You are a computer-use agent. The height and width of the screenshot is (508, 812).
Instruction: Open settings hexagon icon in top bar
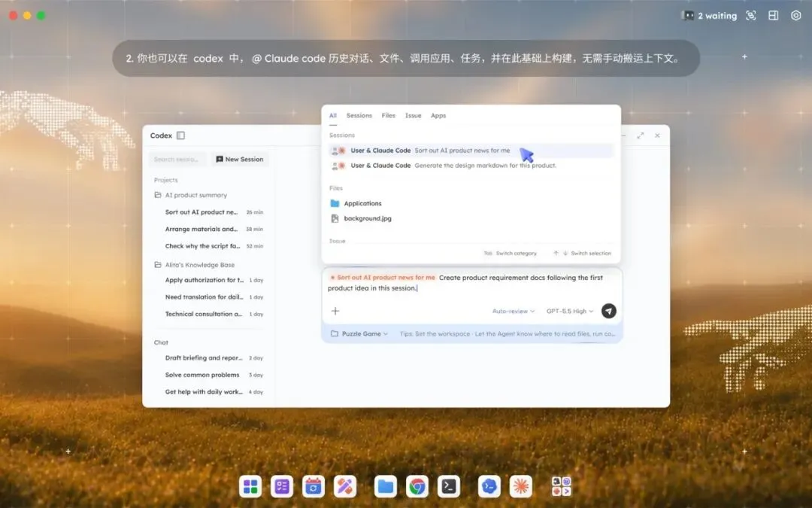pyautogui.click(x=796, y=16)
